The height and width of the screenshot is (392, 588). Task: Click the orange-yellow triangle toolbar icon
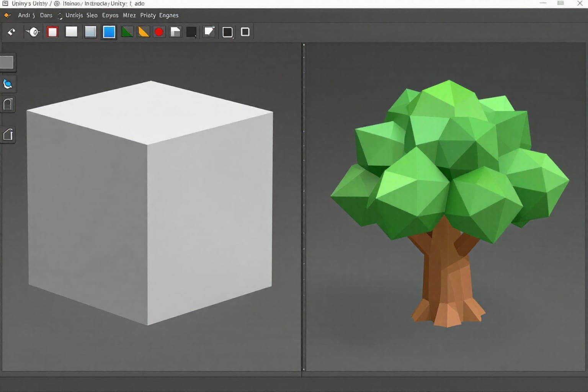pyautogui.click(x=144, y=32)
